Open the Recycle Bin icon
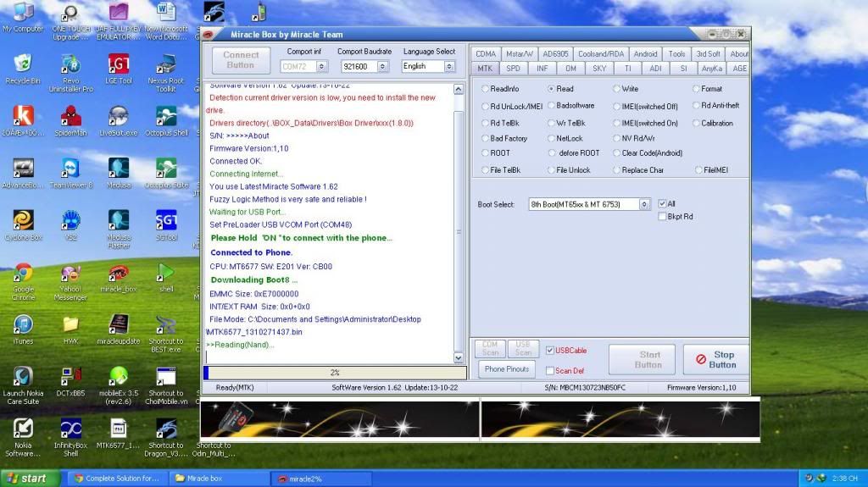 tap(23, 69)
